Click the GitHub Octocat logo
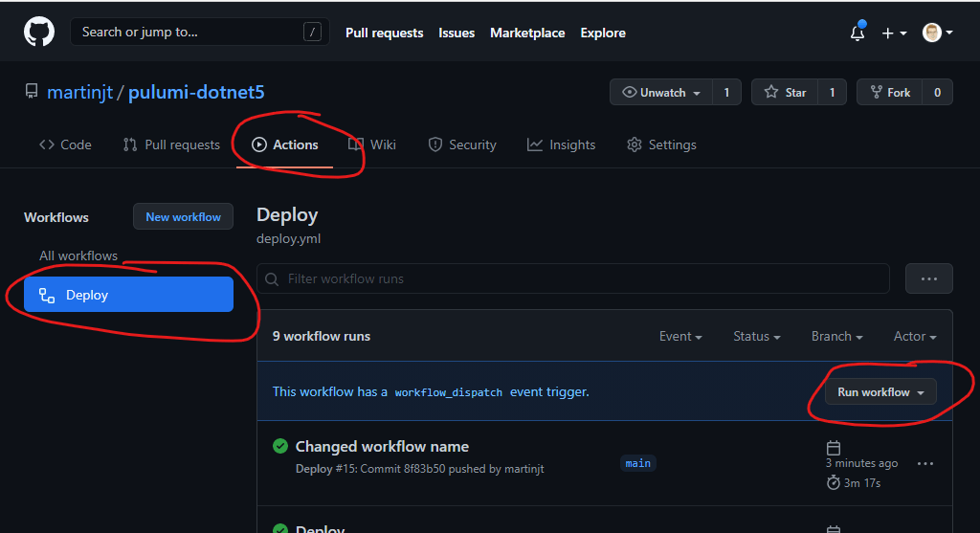Viewport: 980px width, 533px height. click(x=39, y=32)
